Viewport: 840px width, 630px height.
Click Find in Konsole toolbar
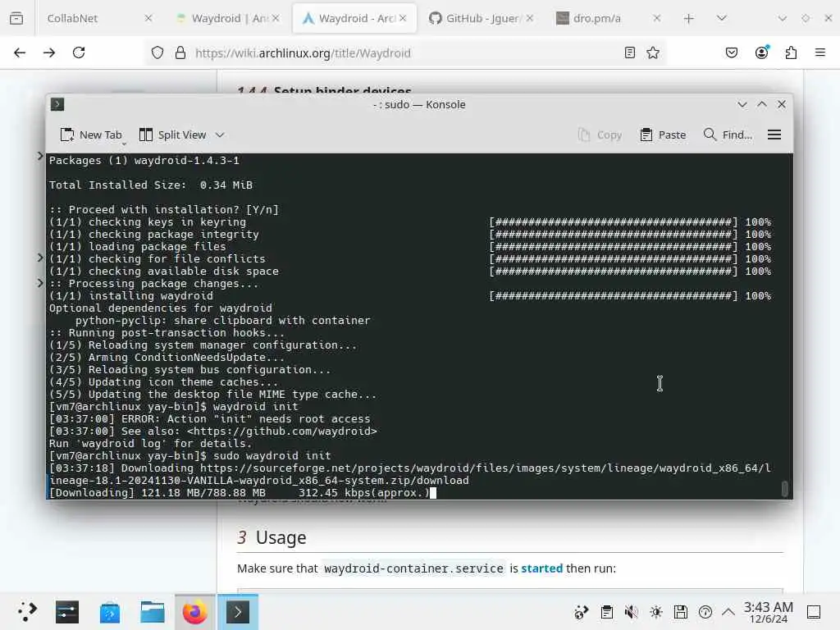point(728,135)
